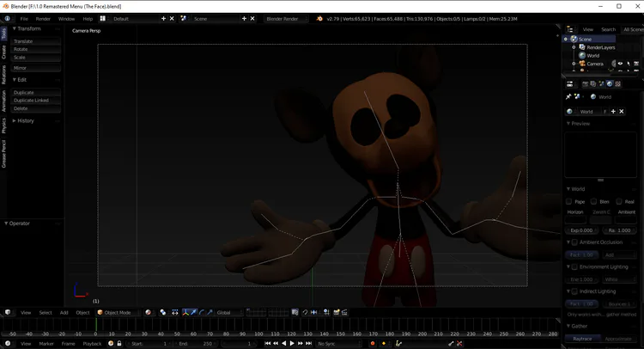Viewport: 644px width, 349px height.
Task: Enable the Indirect Lighting checkbox
Action: (574, 291)
